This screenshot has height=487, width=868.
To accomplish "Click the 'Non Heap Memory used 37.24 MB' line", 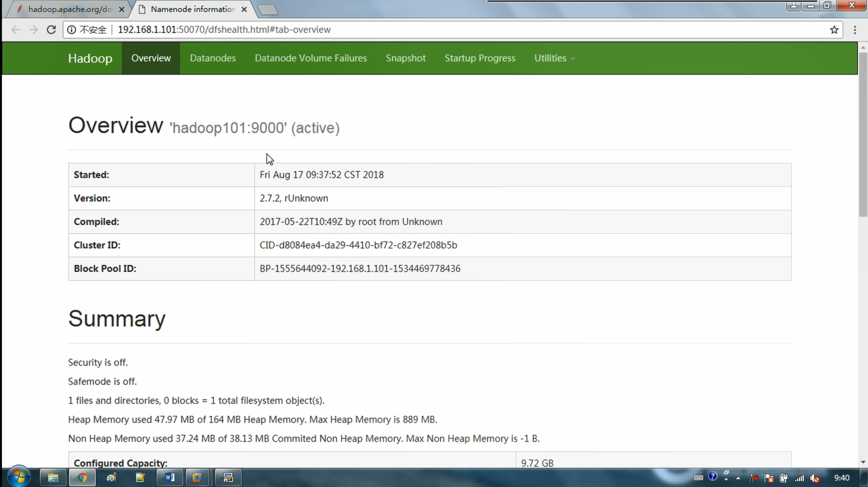I will (x=304, y=439).
